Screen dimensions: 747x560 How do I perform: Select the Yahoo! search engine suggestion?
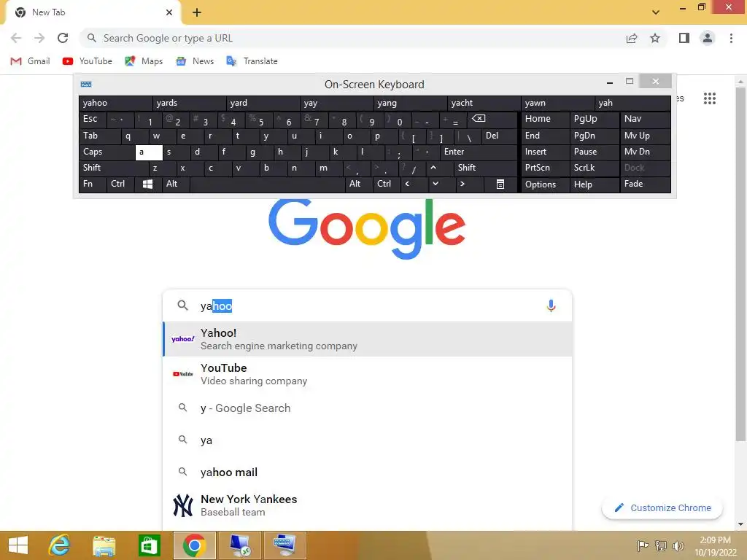click(367, 339)
